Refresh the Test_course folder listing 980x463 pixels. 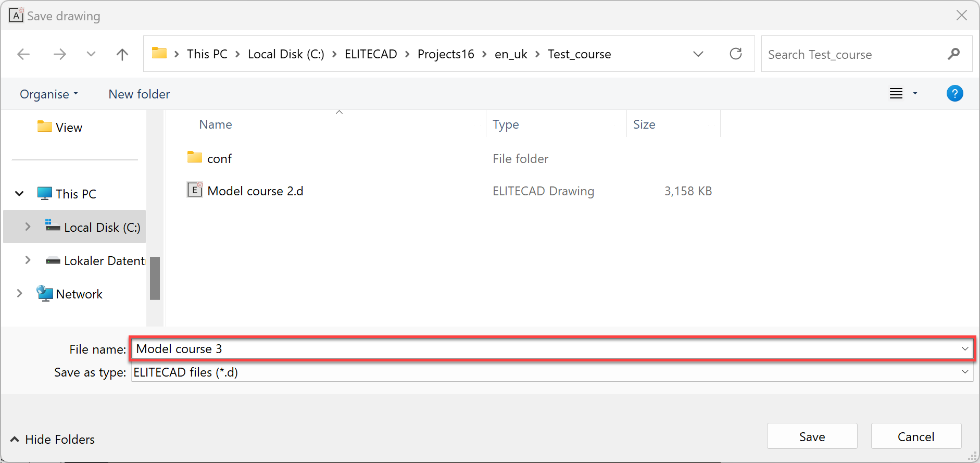(735, 54)
